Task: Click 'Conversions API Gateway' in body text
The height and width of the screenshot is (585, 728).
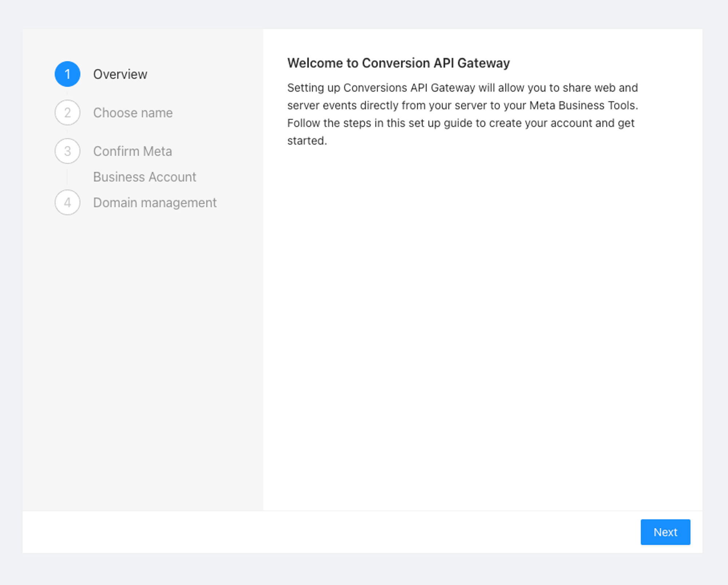Action: [x=409, y=88]
